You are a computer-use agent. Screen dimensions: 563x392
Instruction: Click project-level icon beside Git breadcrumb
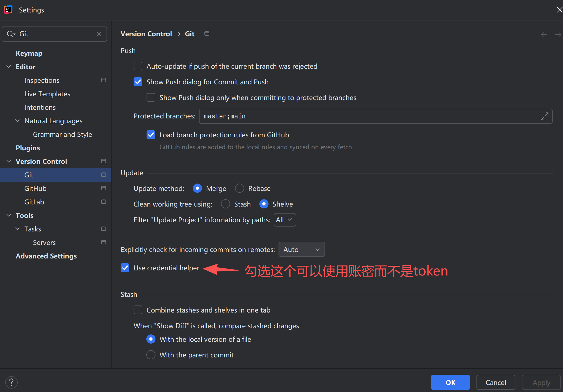207,34
